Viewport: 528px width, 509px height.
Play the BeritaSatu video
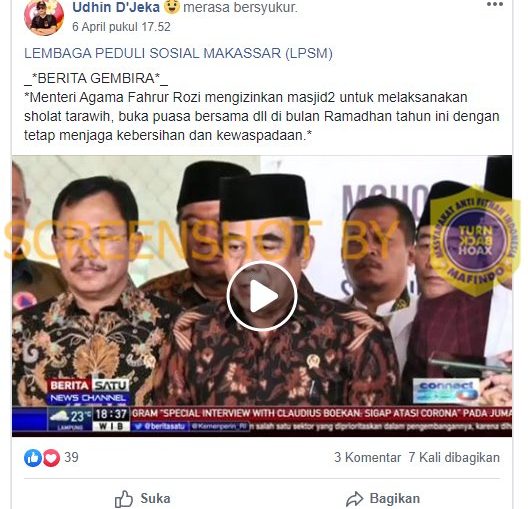pyautogui.click(x=262, y=297)
